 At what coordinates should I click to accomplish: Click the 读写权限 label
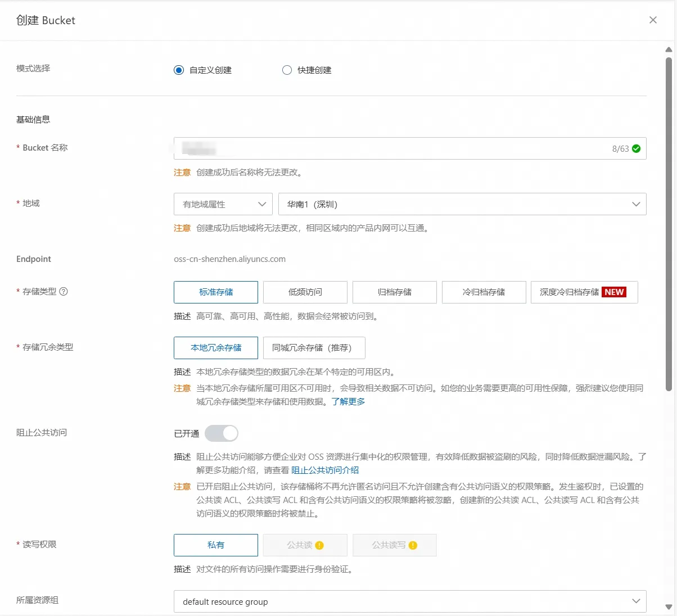point(39,545)
